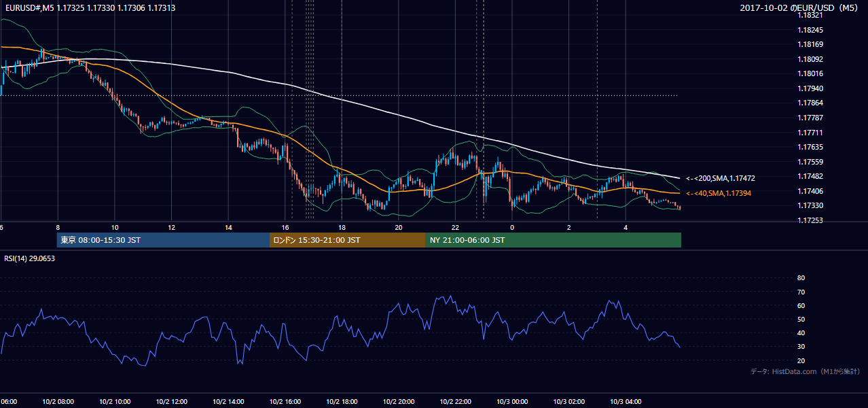The height and width of the screenshot is (408, 868).
Task: Click RSI scale value 60
Action: [801, 305]
